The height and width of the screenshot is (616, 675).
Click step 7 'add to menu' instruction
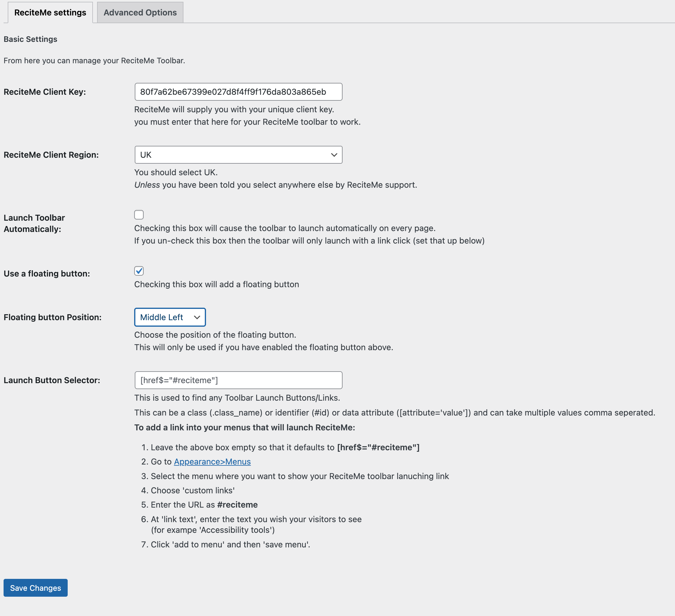(230, 545)
